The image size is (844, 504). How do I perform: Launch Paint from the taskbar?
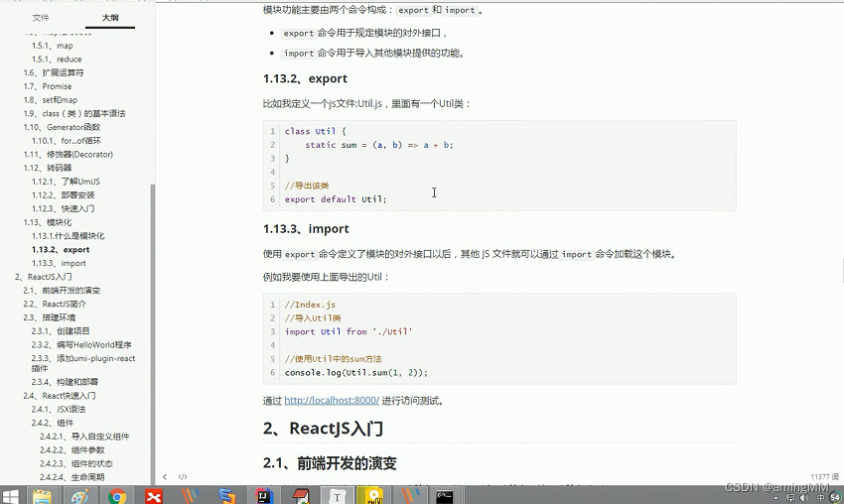[79, 496]
